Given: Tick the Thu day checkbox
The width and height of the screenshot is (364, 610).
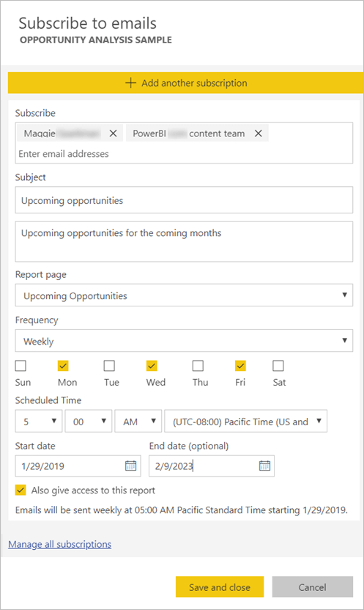Looking at the screenshot, I should tap(198, 366).
